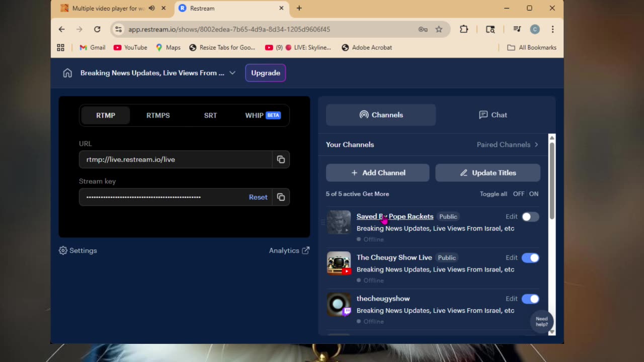Edit The Cheugy Show Live channel

click(511, 258)
